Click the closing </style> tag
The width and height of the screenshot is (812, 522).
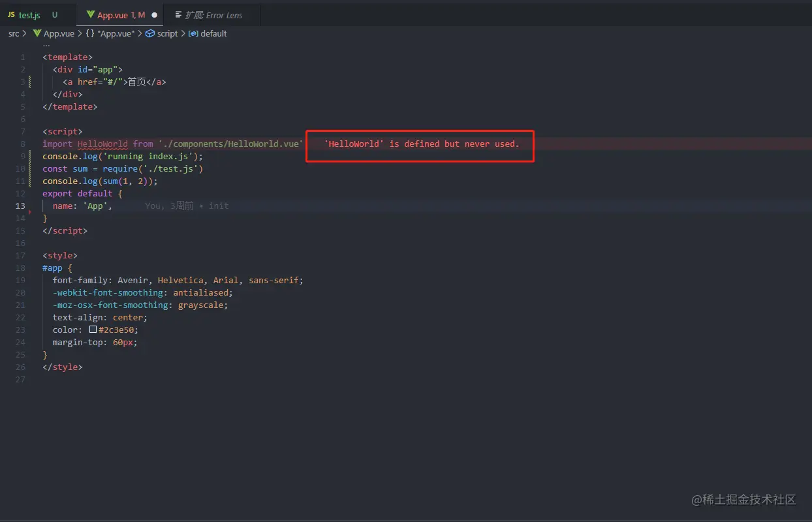pyautogui.click(x=63, y=367)
